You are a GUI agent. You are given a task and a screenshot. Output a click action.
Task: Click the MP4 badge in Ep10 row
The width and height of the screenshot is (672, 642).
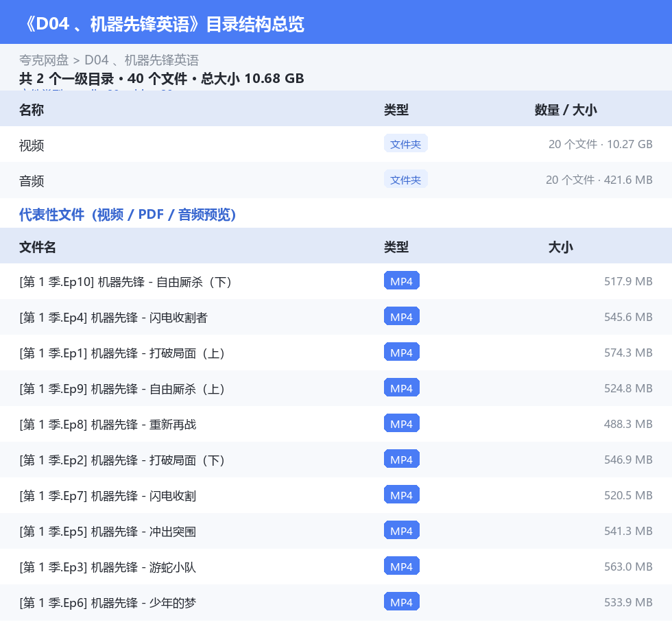click(x=402, y=281)
